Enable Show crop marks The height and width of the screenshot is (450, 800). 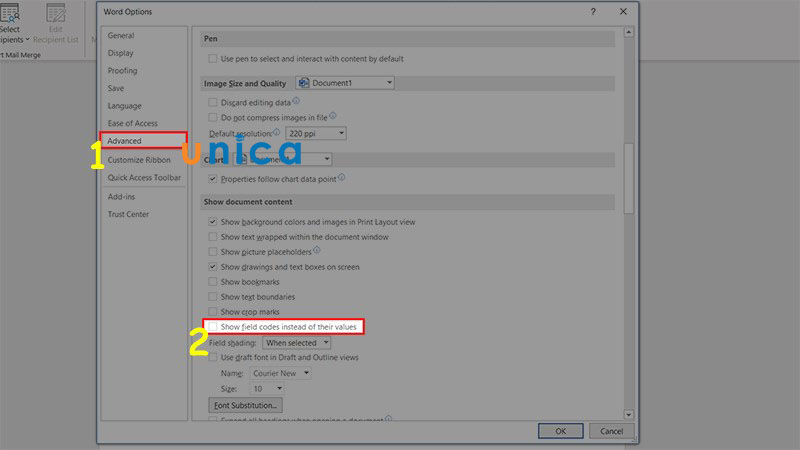213,311
